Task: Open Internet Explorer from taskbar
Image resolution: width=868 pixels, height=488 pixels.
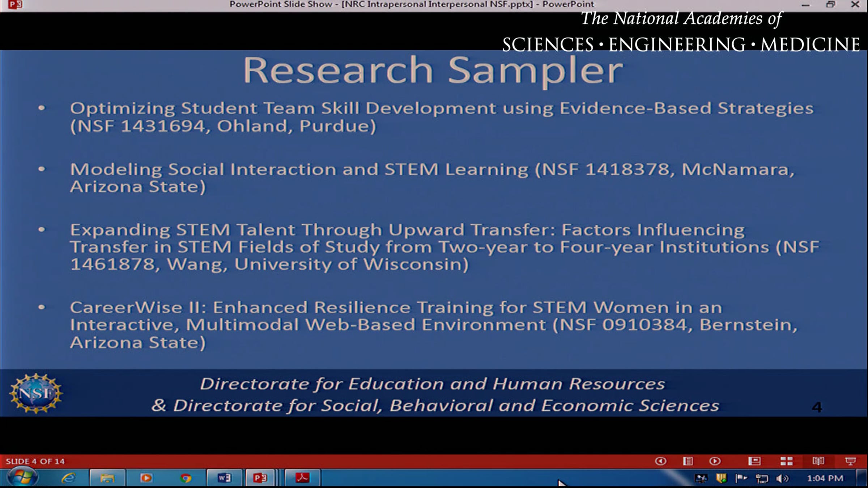Action: tap(68, 478)
